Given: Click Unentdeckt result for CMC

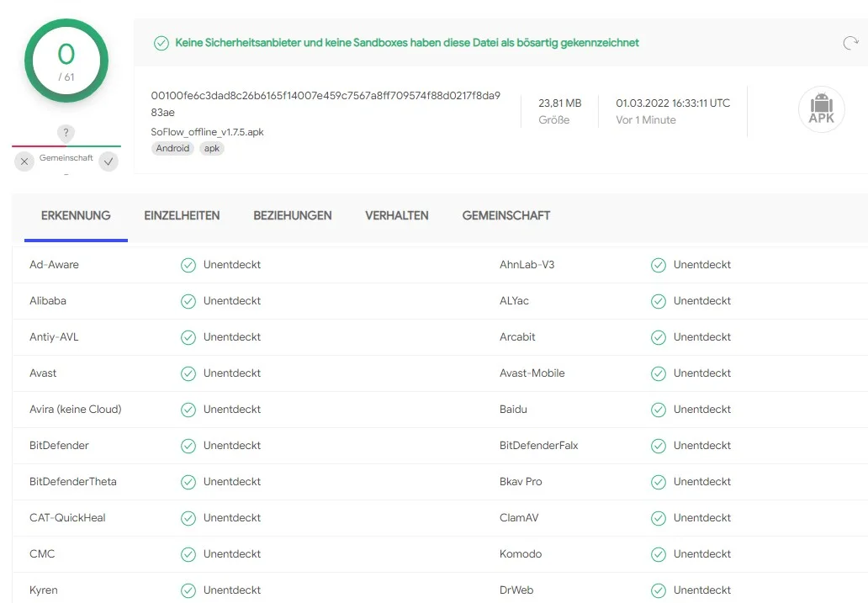Looking at the screenshot, I should click(x=232, y=553).
